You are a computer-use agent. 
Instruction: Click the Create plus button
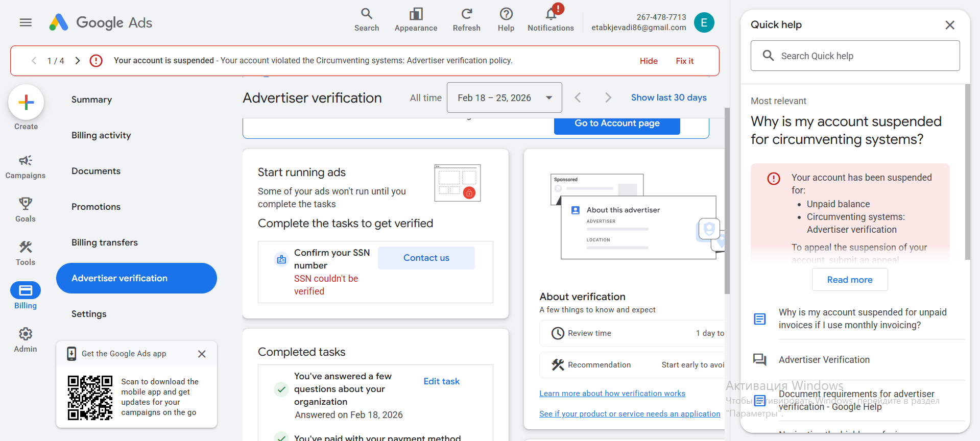[x=26, y=103]
